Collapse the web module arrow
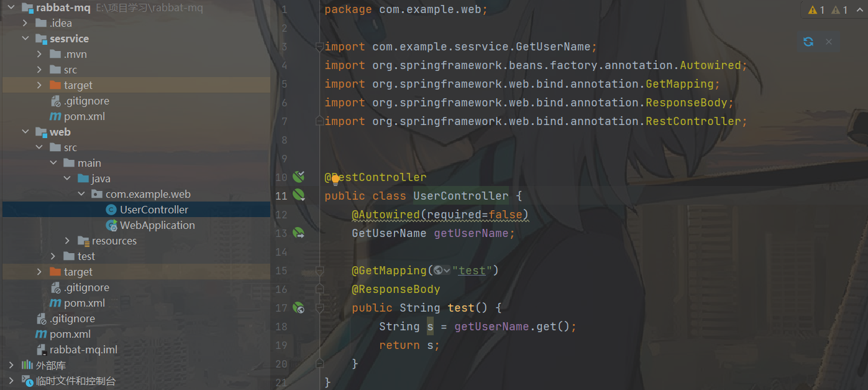This screenshot has width=868, height=390. [x=25, y=132]
